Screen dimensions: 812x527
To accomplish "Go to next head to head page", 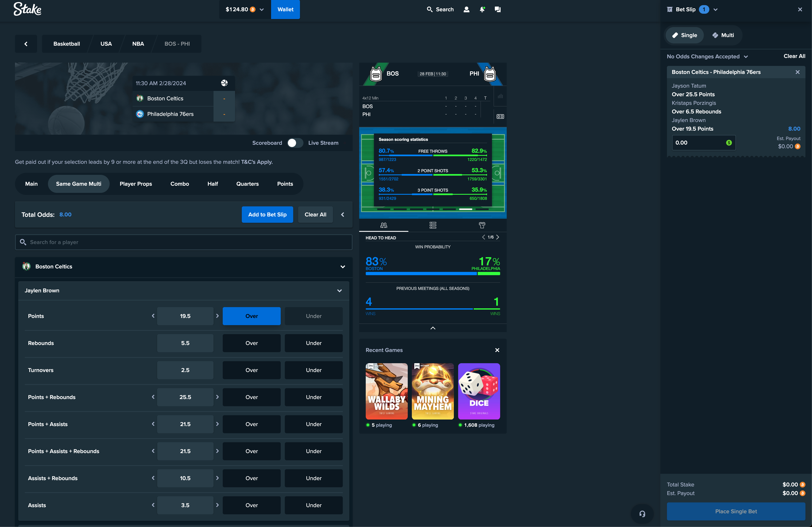I will pos(498,237).
